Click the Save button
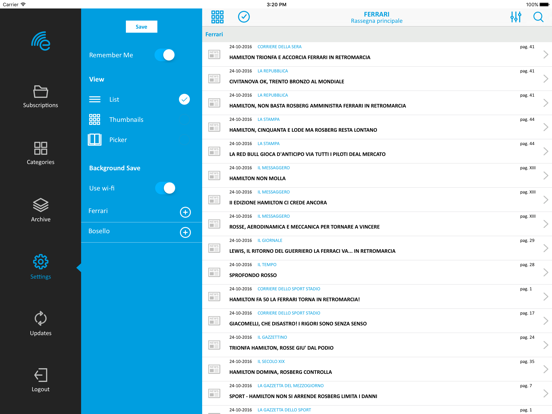Image resolution: width=552 pixels, height=414 pixels. pos(141,27)
